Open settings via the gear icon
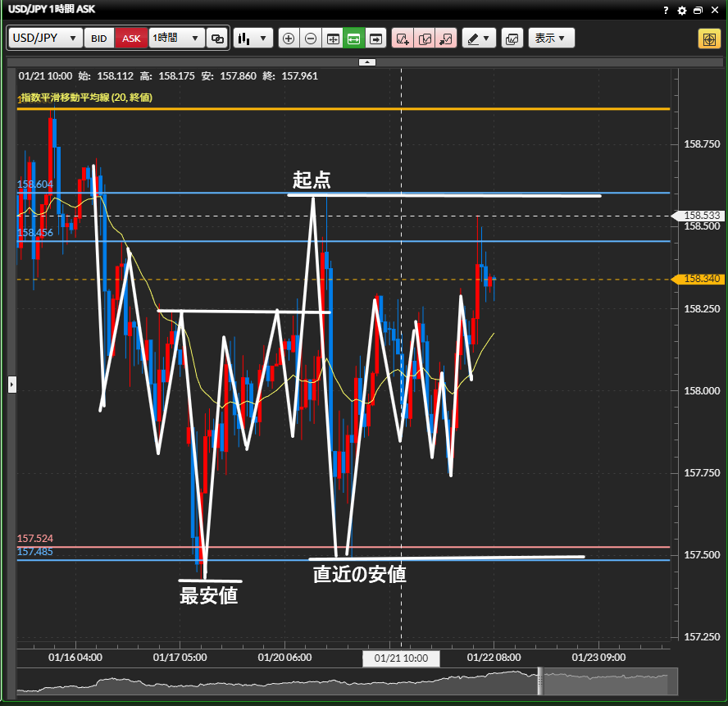This screenshot has width=728, height=706. (681, 11)
